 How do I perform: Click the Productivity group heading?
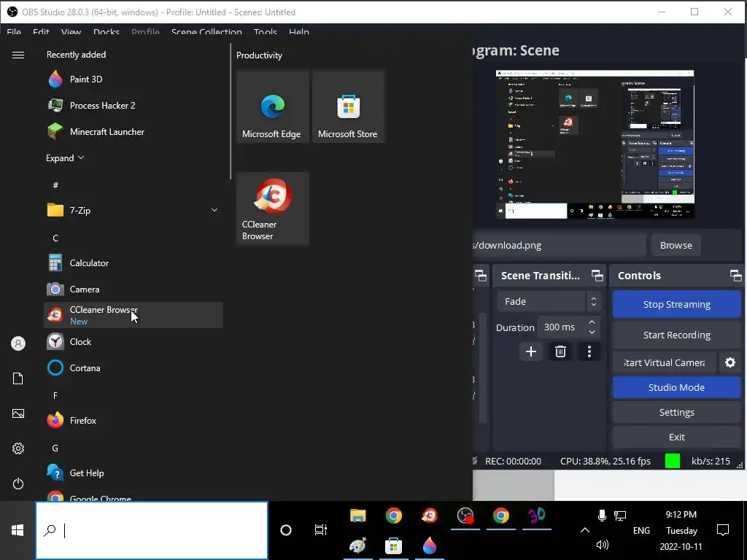pyautogui.click(x=259, y=55)
